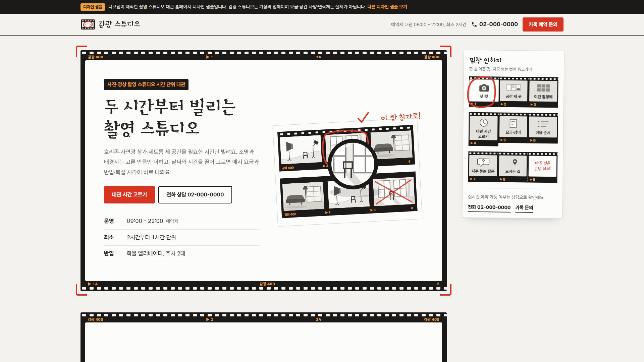This screenshot has width=644, height=362.
Task: Open the 다른 디자인 샘플 보기 link
Action: click(x=387, y=7)
